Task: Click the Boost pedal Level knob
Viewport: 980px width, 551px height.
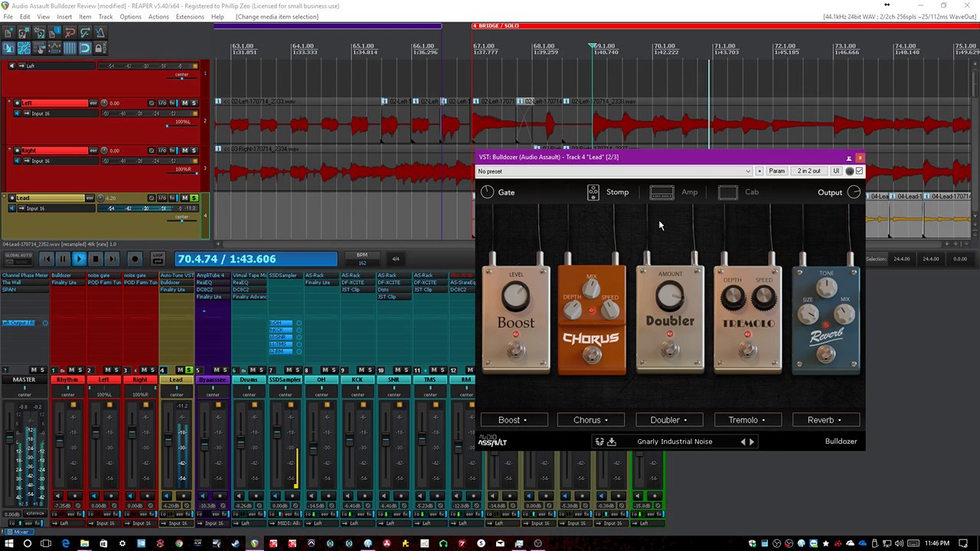Action: [516, 296]
